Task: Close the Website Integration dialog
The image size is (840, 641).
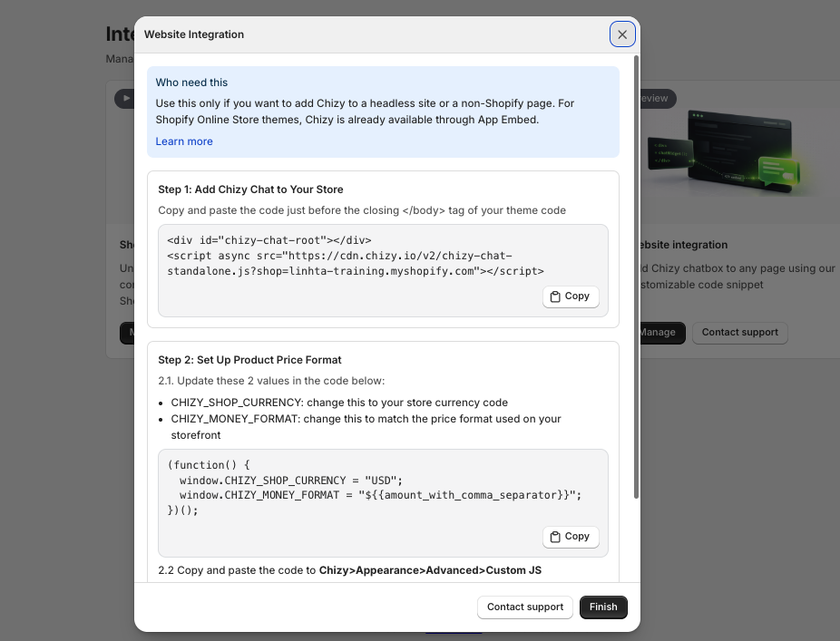Action: 622,34
